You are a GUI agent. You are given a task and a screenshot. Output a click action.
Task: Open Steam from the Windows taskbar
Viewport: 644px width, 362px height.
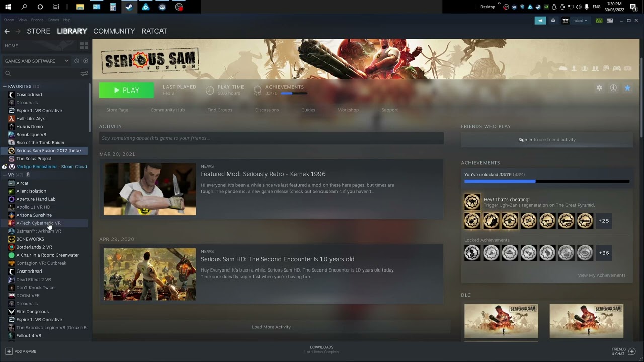coord(129,7)
